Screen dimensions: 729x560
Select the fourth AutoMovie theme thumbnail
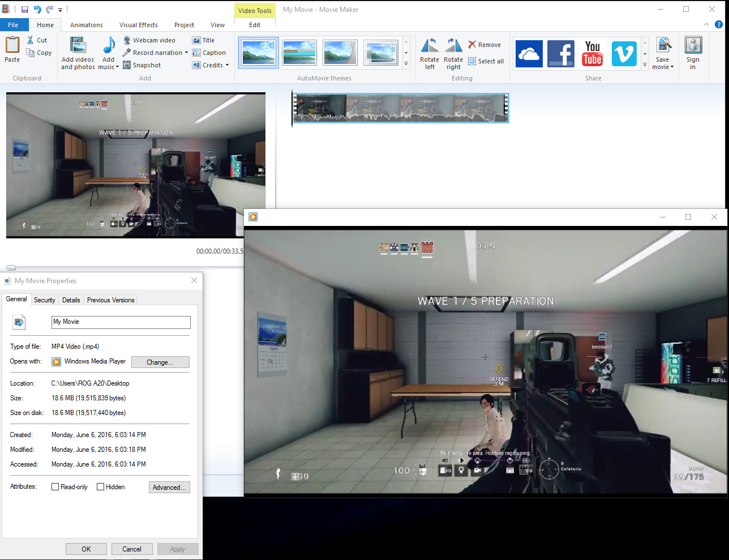tap(381, 53)
